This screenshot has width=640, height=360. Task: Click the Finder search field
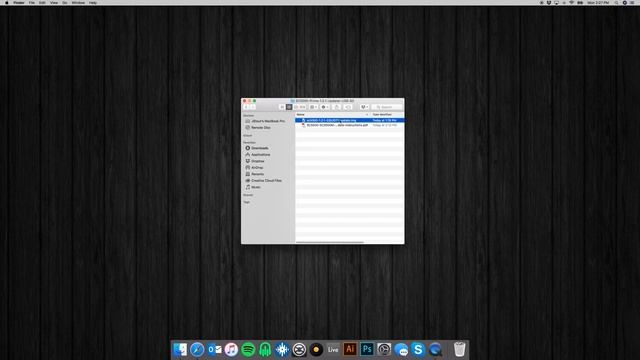[387, 107]
